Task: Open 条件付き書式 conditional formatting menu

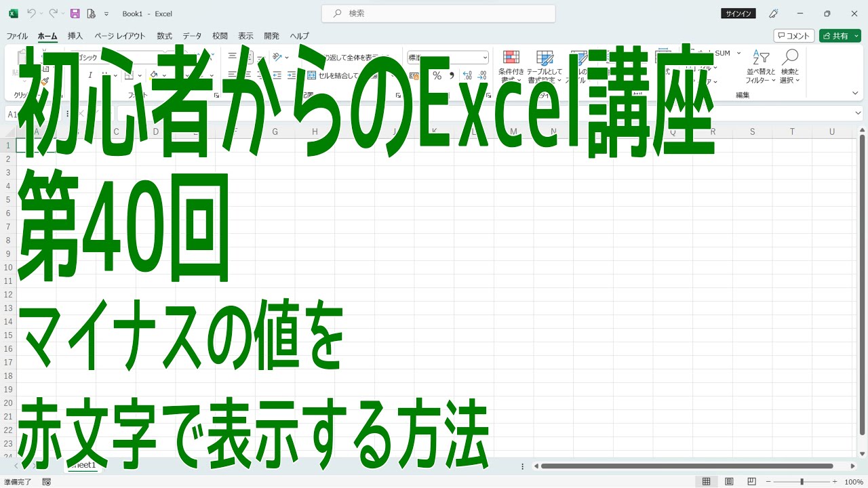Action: (511, 67)
